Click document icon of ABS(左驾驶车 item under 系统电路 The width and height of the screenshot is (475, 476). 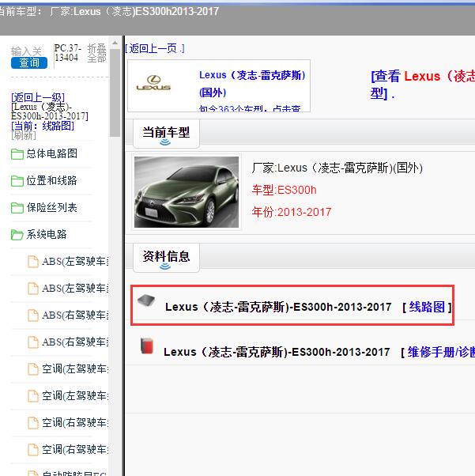pyautogui.click(x=33, y=262)
